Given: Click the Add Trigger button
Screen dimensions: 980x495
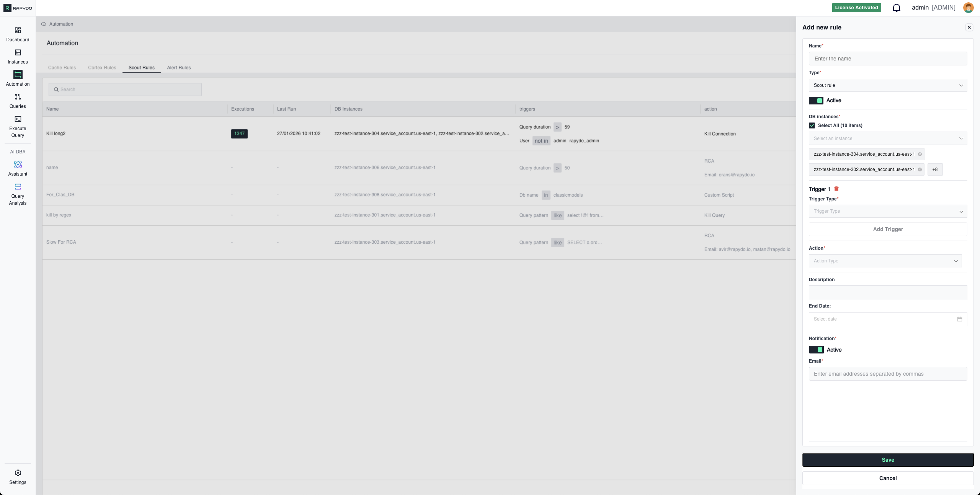Looking at the screenshot, I should 888,230.
